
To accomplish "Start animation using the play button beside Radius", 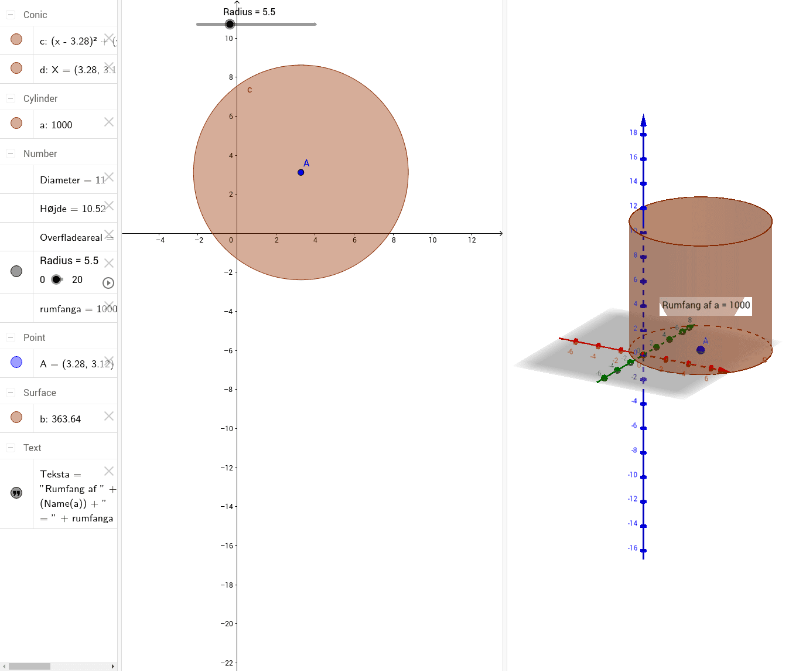I will tap(108, 283).
